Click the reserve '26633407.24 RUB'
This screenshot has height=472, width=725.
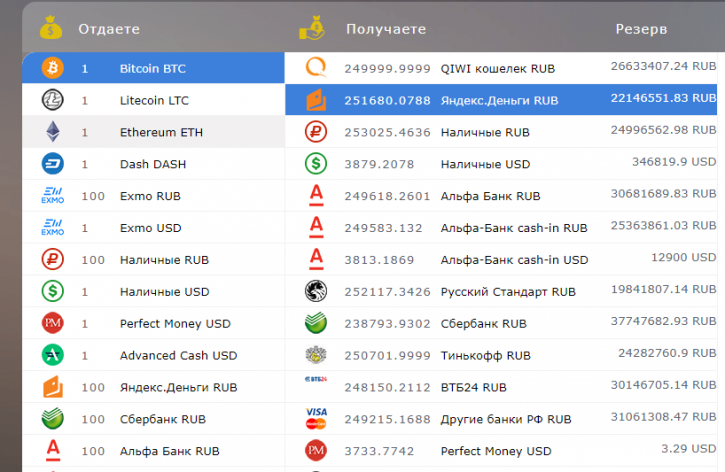[664, 66]
